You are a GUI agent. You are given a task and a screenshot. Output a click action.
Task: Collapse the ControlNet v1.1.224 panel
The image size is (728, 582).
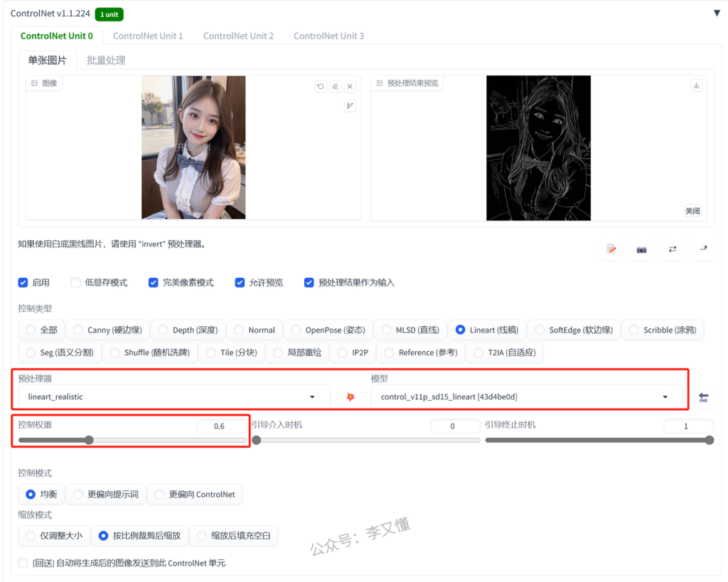click(717, 13)
